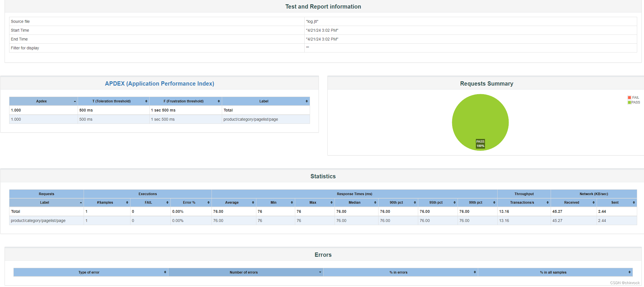Sort Statistics by 90th pct column
Viewport: 644px width, 287px height.
pos(398,203)
